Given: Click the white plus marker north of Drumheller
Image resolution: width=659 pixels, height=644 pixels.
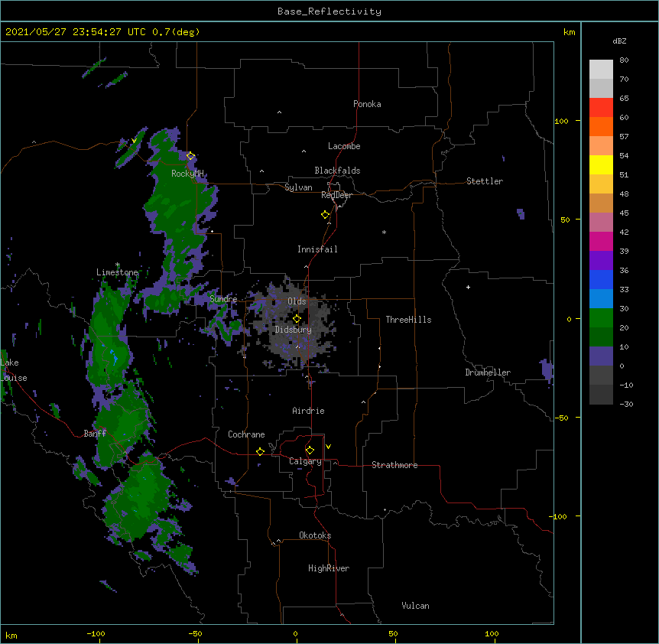Looking at the screenshot, I should pos(468,287).
